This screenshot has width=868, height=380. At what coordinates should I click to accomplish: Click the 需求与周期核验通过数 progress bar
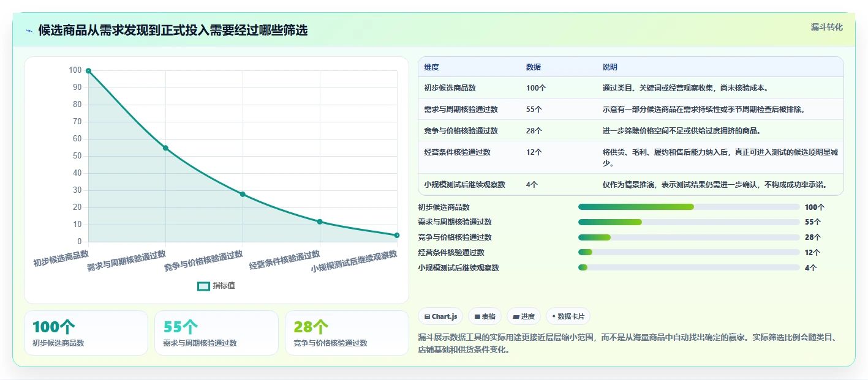[689, 222]
